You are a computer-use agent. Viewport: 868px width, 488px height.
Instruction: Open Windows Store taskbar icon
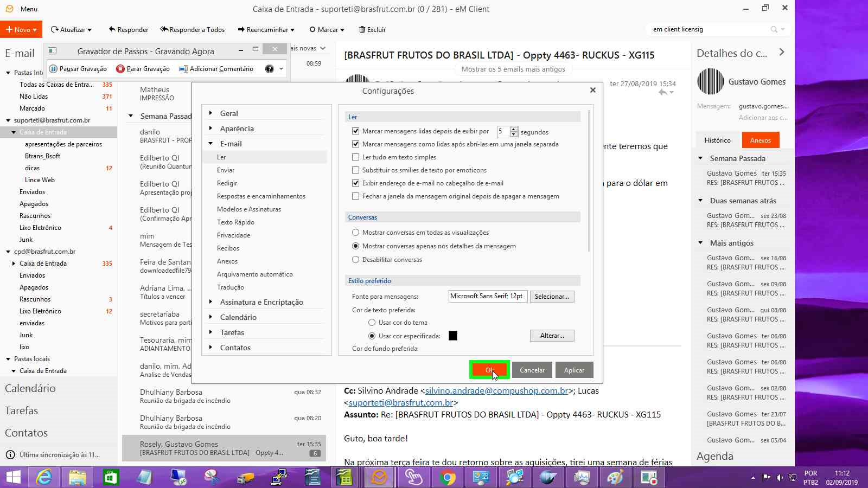coord(111,477)
